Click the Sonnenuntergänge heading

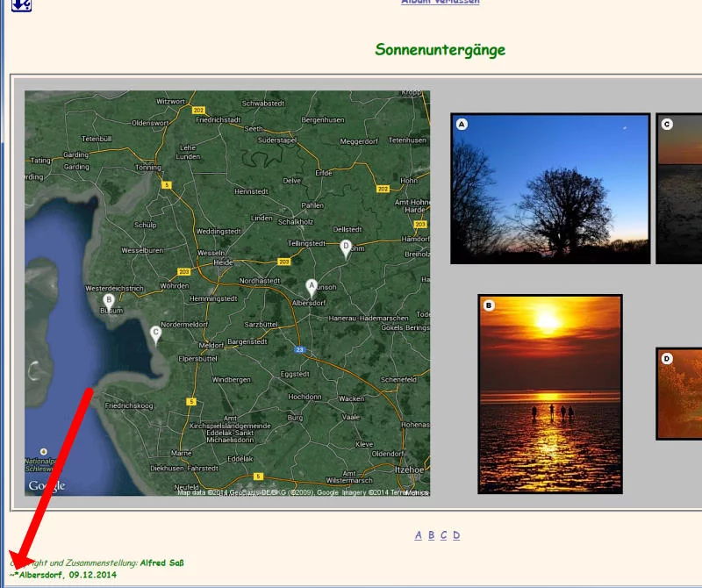(x=441, y=50)
